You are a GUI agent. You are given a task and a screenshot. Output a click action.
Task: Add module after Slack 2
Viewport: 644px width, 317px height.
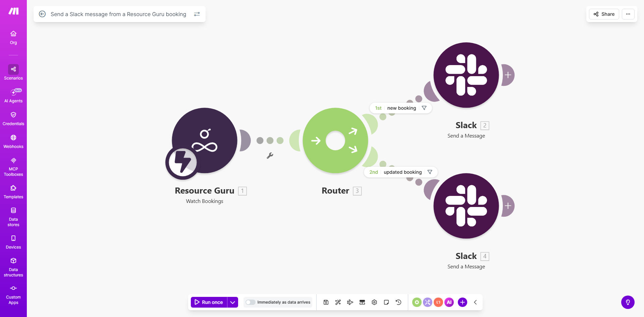(508, 75)
